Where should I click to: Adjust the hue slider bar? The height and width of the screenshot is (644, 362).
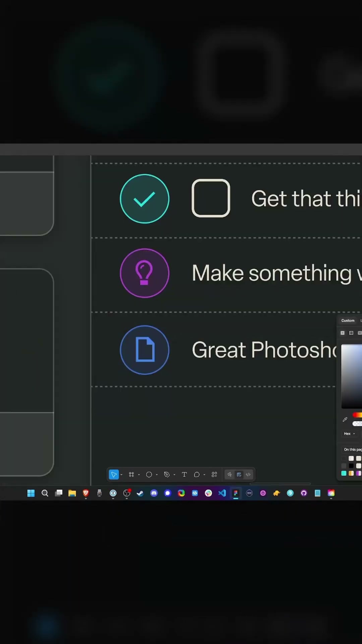(357, 415)
